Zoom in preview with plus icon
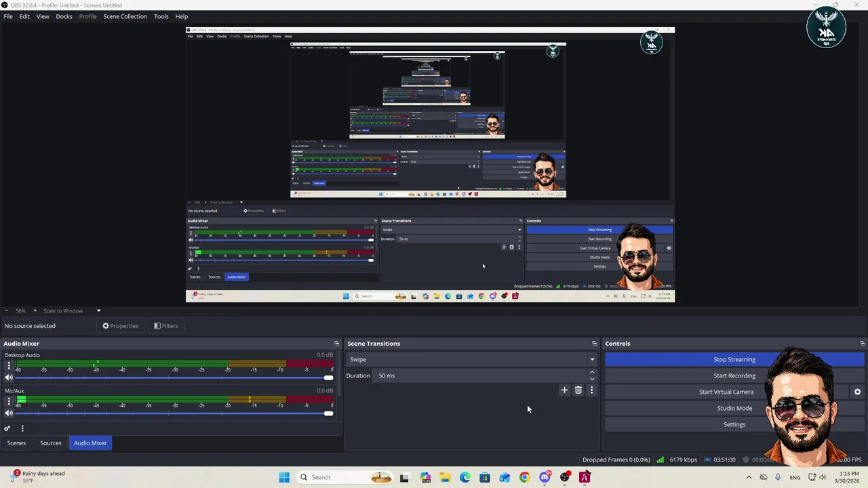Screen dimensions: 868x488 pos(35,310)
